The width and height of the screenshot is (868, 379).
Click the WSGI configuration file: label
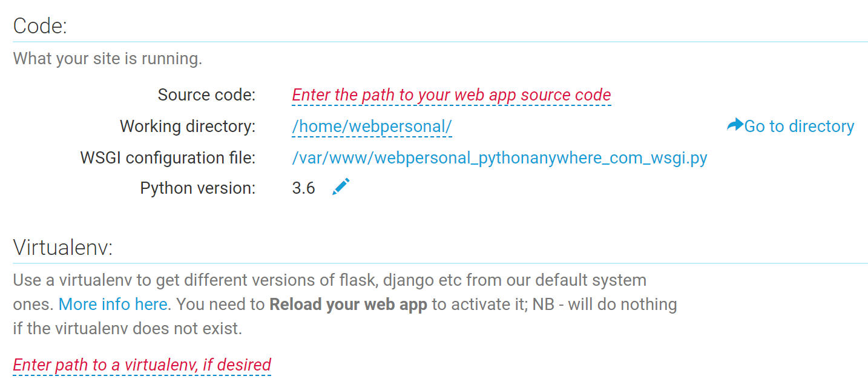pos(168,157)
